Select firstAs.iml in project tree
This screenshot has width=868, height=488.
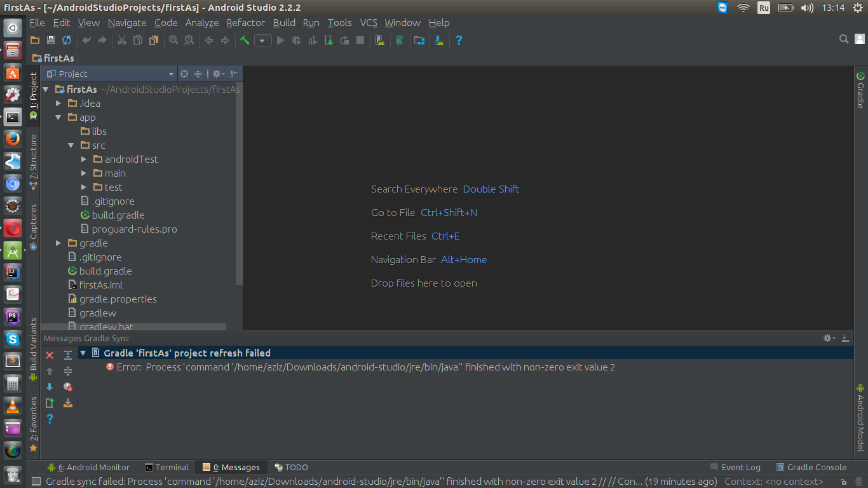coord(101,285)
